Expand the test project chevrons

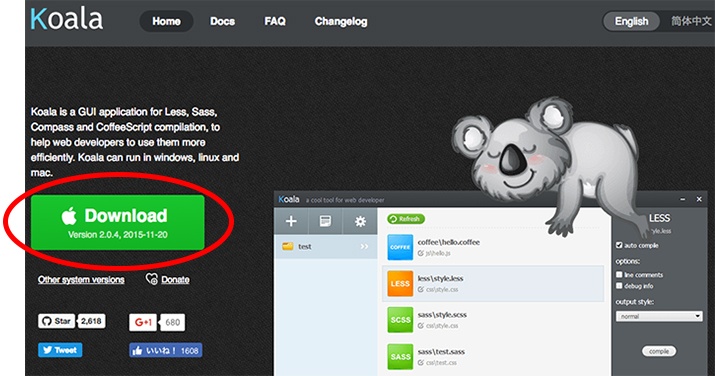(x=364, y=247)
